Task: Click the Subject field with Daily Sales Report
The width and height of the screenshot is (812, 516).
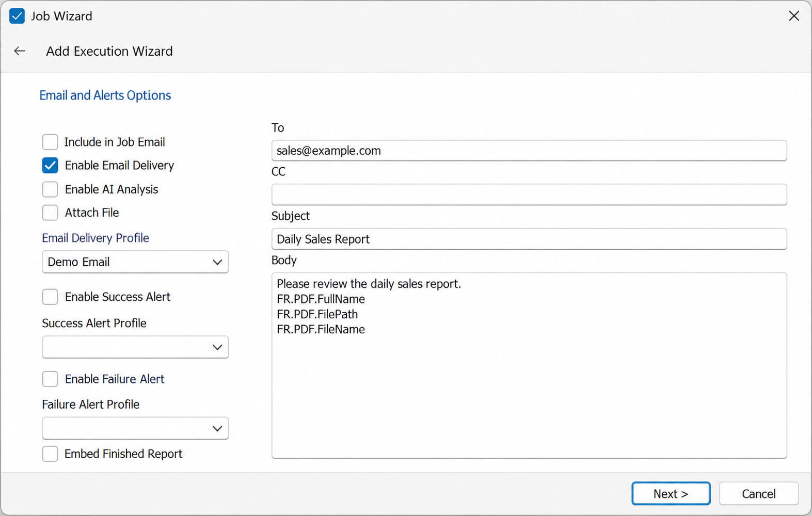Action: (x=529, y=239)
